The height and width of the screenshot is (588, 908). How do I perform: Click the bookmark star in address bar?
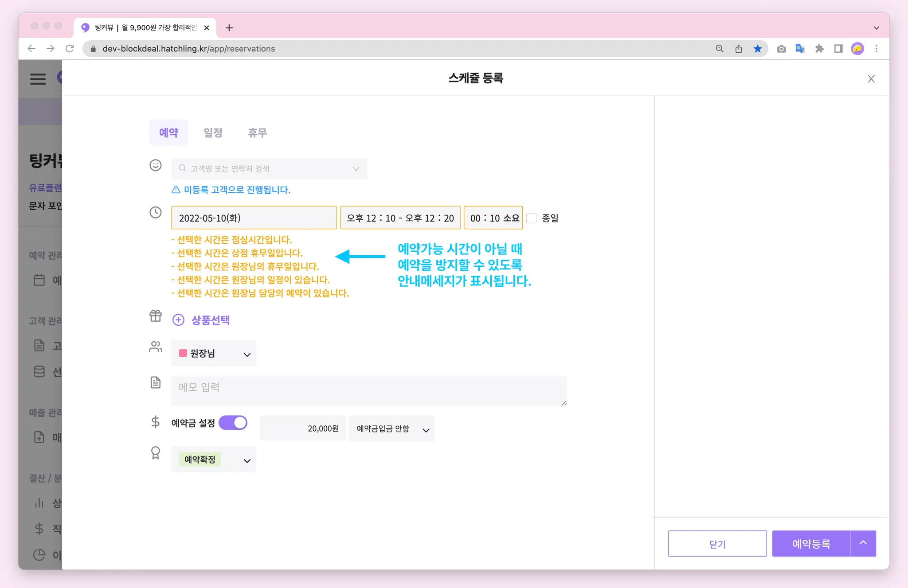(758, 49)
